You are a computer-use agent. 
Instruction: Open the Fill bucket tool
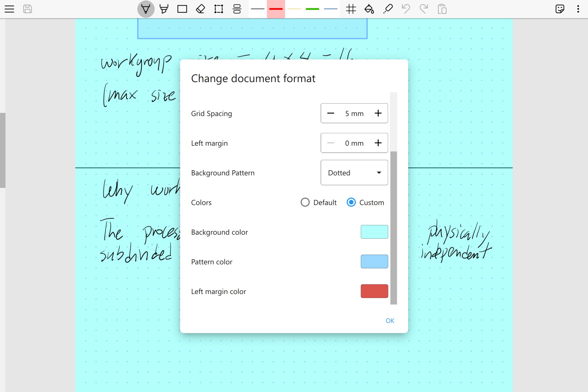coord(369,9)
